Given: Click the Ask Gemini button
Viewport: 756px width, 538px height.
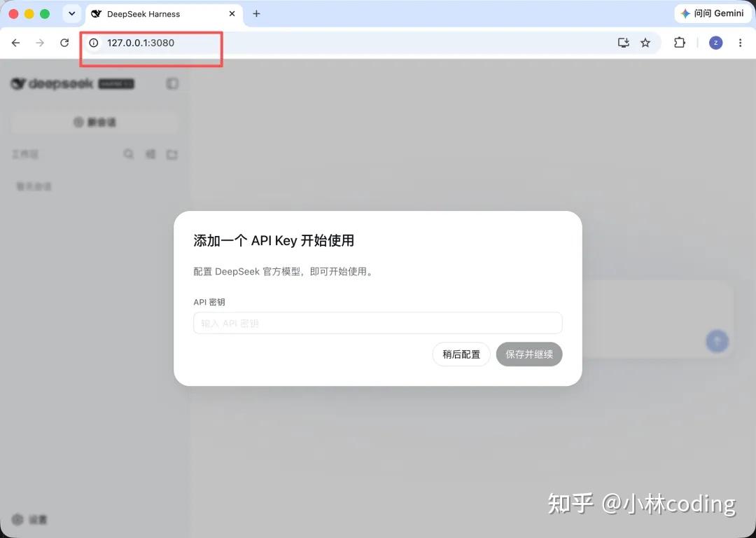Looking at the screenshot, I should [713, 13].
